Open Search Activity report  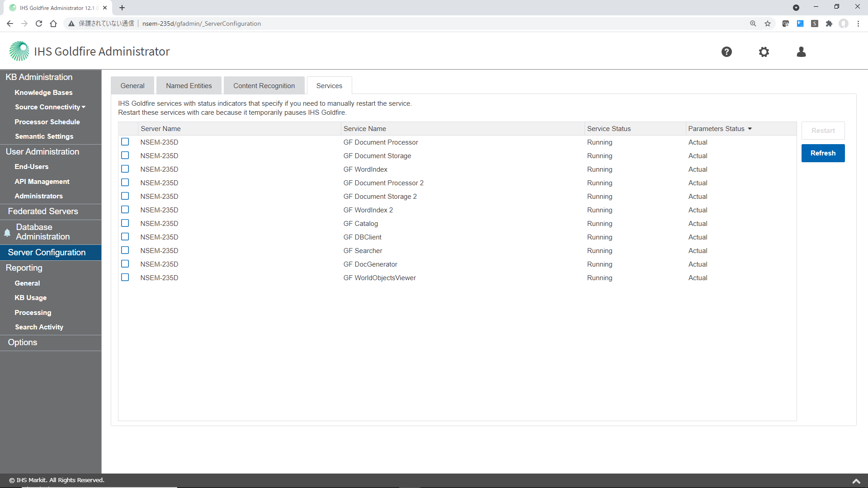[39, 327]
